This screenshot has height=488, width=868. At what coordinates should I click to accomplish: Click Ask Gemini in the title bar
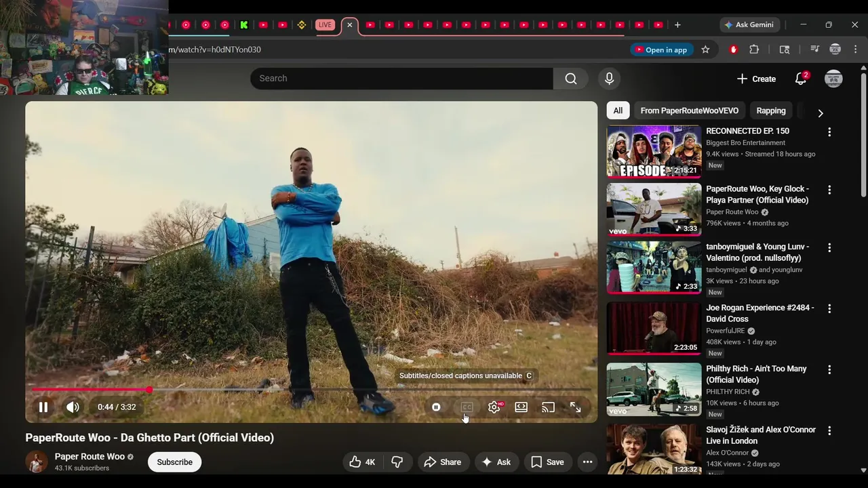(x=749, y=25)
